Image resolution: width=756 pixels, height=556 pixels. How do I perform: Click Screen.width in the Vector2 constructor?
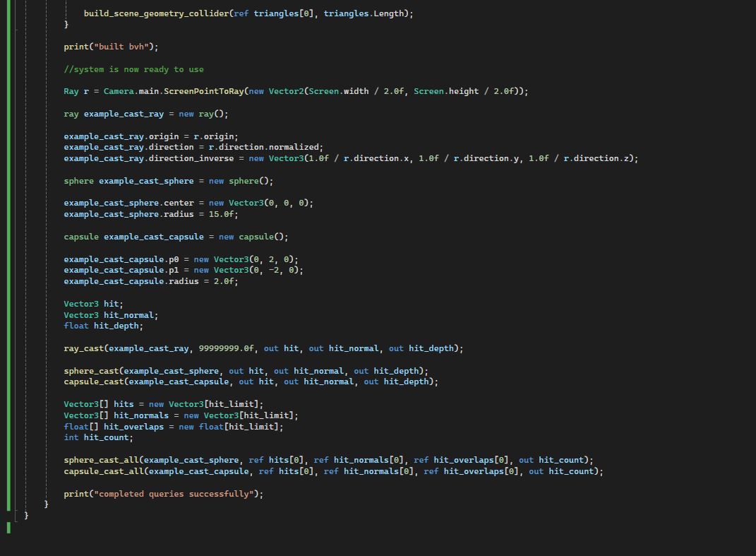pos(338,91)
